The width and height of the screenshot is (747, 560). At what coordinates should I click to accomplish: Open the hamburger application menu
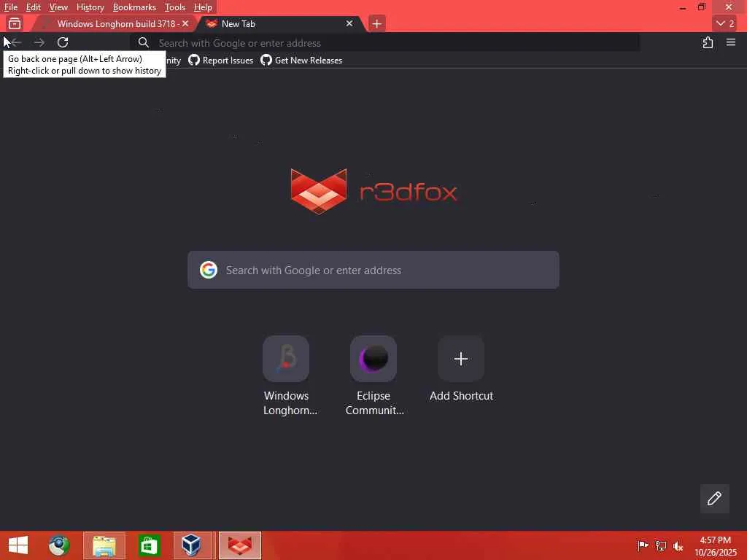(x=731, y=42)
